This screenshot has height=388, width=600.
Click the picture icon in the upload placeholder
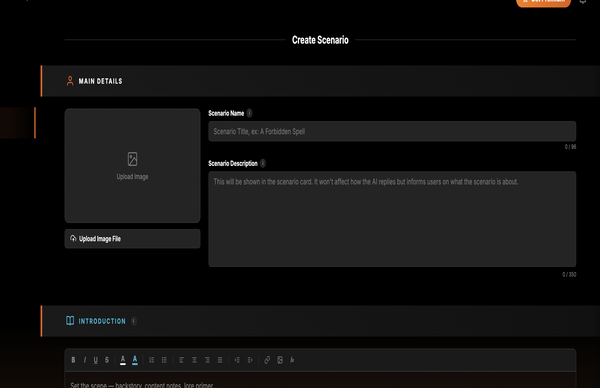click(x=132, y=159)
